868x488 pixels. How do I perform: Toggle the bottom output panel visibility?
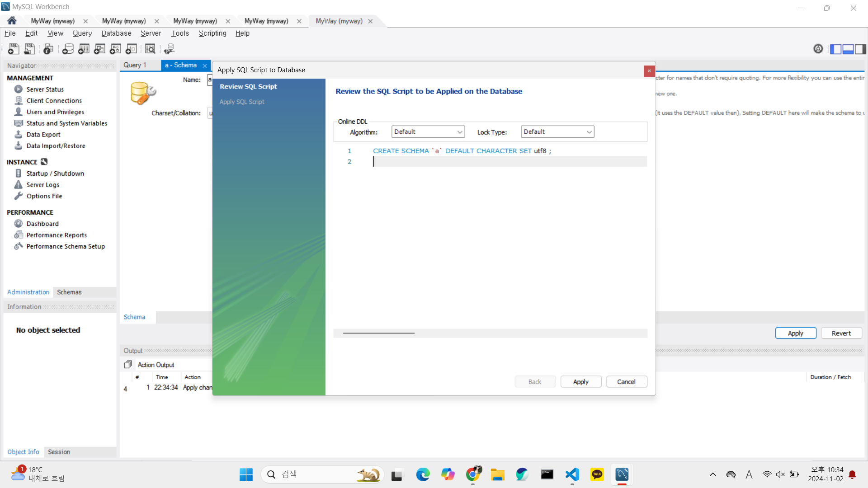click(848, 49)
